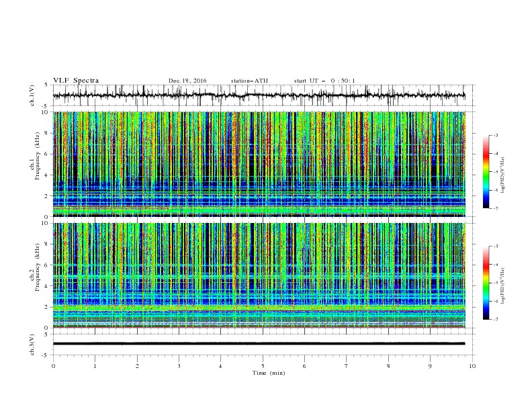This screenshot has width=532, height=411.
Task: Click the "-3" tick on the ch.1 colorbar
Action: coord(496,135)
